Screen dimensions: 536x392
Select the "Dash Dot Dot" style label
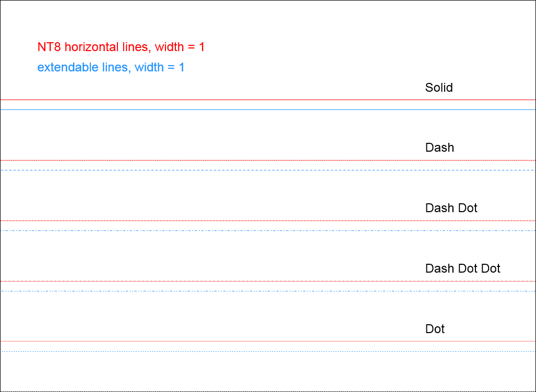pyautogui.click(x=462, y=268)
